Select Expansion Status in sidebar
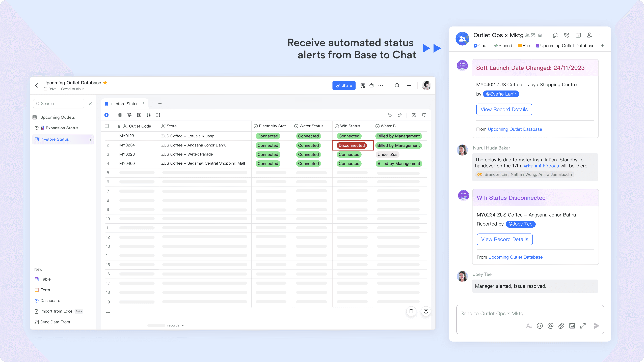Screen dimensions: 644x362 point(62,128)
